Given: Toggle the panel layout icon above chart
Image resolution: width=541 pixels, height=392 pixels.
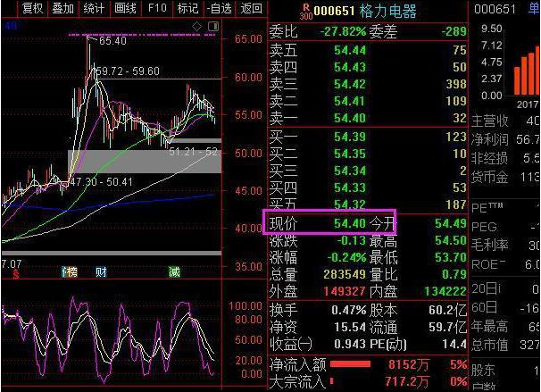Looking at the screenshot, I should click(213, 26).
